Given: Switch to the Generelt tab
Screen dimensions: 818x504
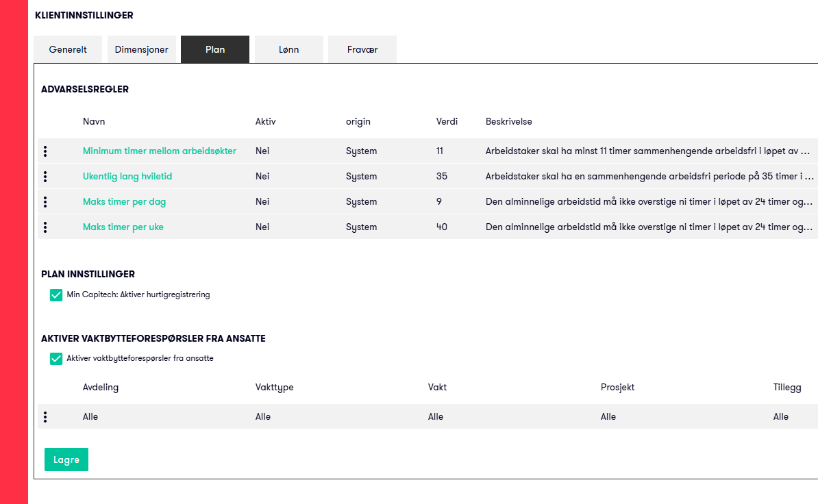Looking at the screenshot, I should pyautogui.click(x=68, y=49).
